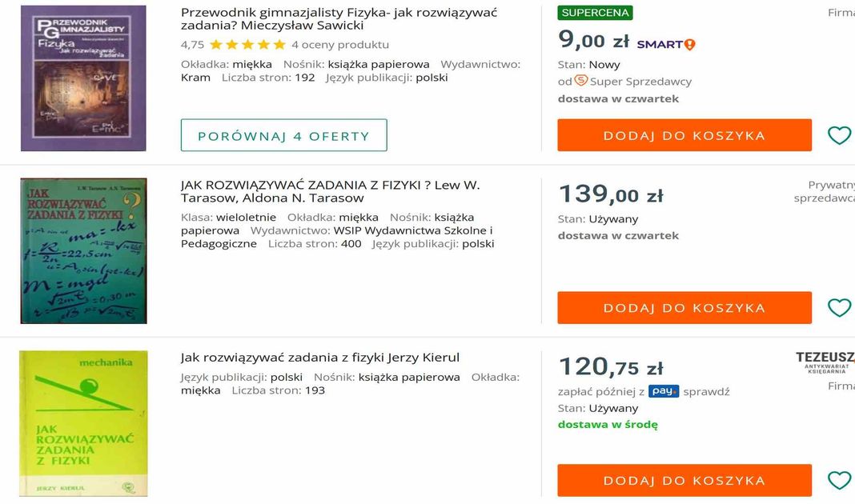Click heart icon for Tarasow book
The height and width of the screenshot is (504, 855).
click(x=838, y=308)
